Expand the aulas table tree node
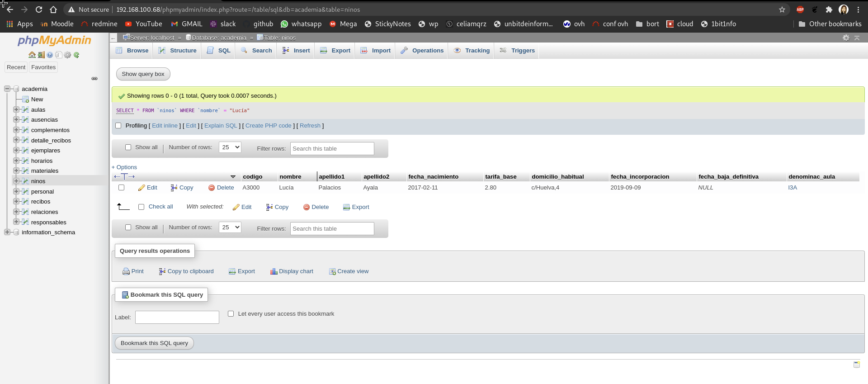This screenshot has width=868, height=384. (x=16, y=109)
